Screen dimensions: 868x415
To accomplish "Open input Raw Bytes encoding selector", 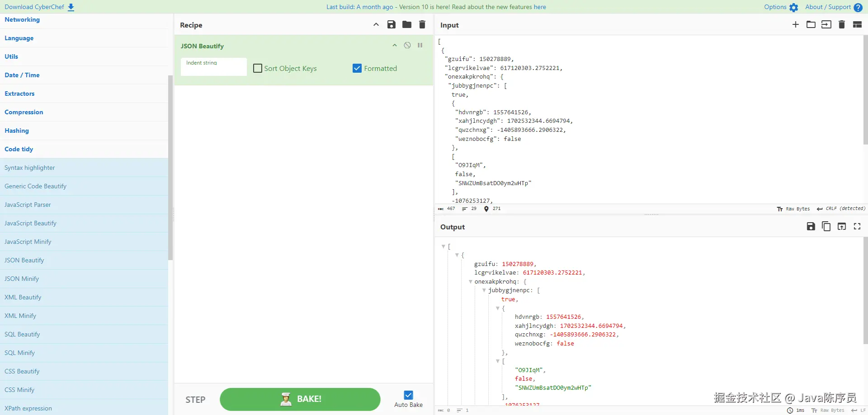I will pyautogui.click(x=793, y=209).
